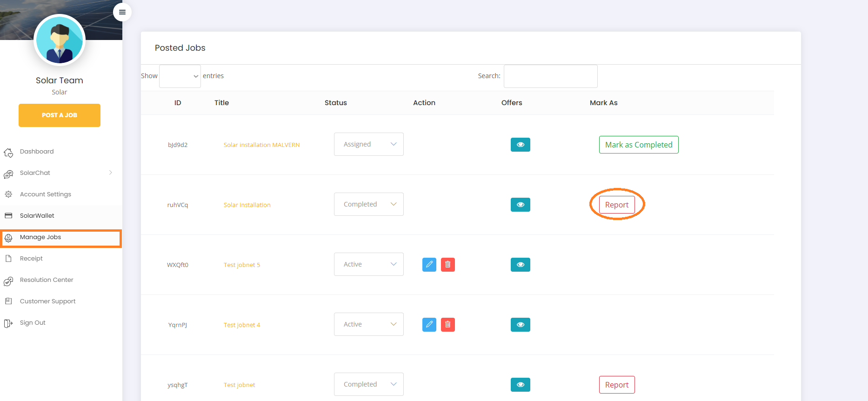The image size is (868, 401).
Task: Open the Active status dropdown for Test jobnet 4
Action: (x=368, y=324)
